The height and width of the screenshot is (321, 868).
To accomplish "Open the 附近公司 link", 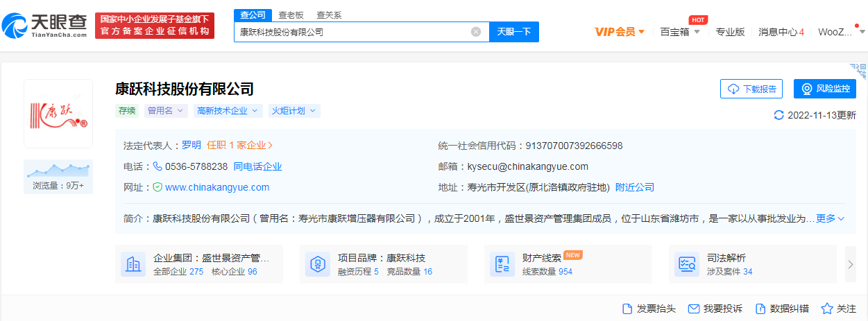I will (x=635, y=187).
